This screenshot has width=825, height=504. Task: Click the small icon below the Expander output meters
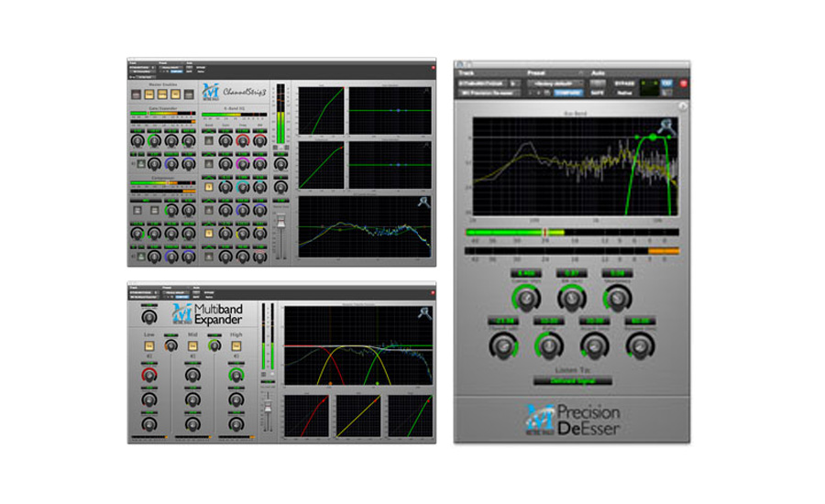coord(264,374)
